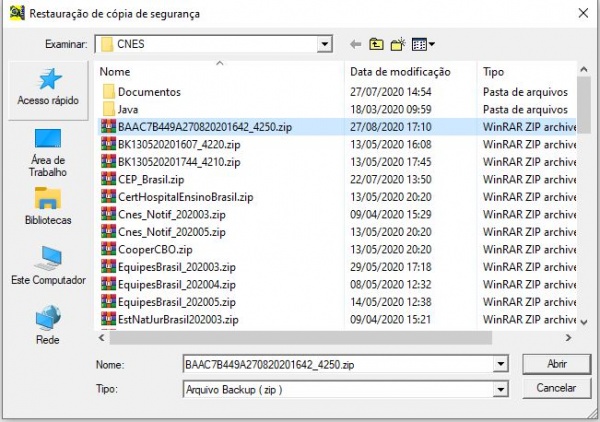Click zip icon of CertHospitalEnsinoBrasil.zip

point(109,197)
